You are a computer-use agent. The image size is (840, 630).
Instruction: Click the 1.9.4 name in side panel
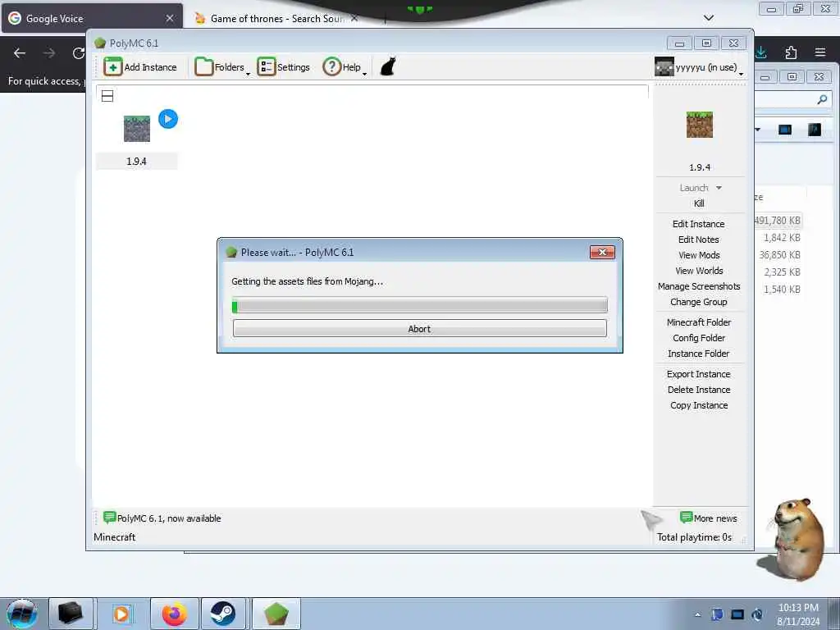(700, 167)
